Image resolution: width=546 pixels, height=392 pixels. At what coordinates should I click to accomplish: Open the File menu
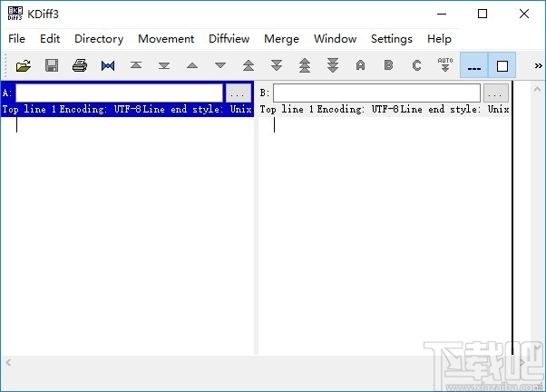tap(16, 39)
